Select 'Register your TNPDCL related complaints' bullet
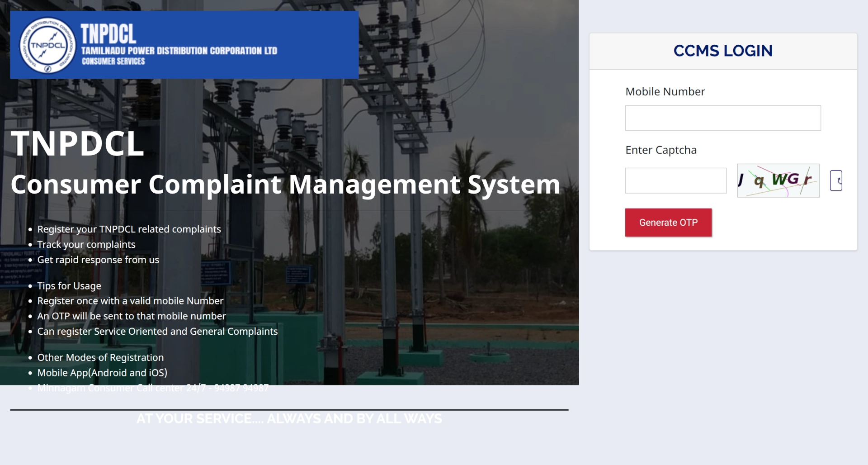The image size is (868, 465). coord(129,229)
